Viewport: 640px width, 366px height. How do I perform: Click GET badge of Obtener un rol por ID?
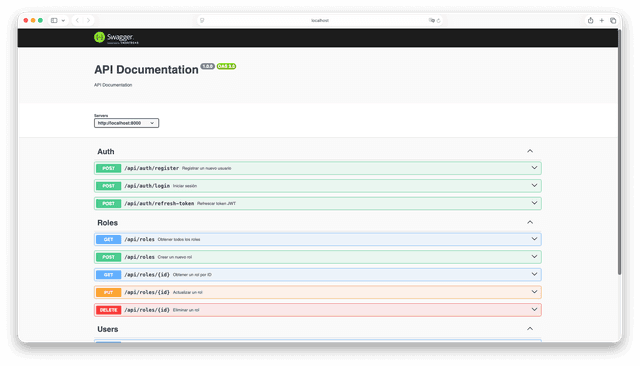pos(108,275)
